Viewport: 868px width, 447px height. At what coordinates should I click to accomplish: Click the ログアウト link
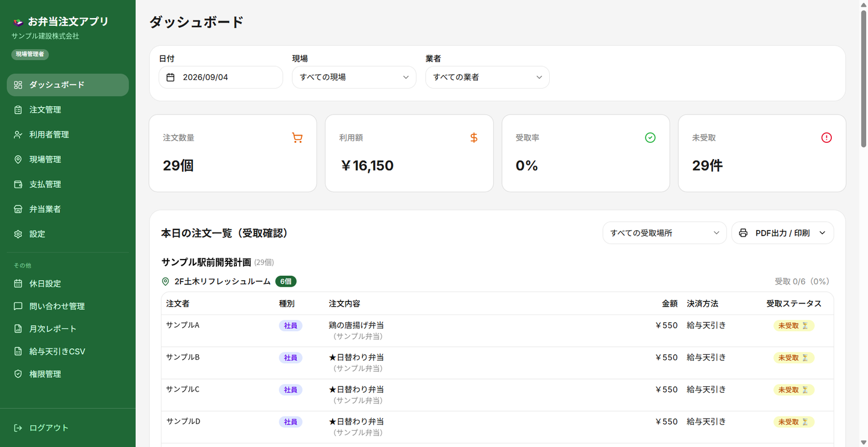(68, 428)
